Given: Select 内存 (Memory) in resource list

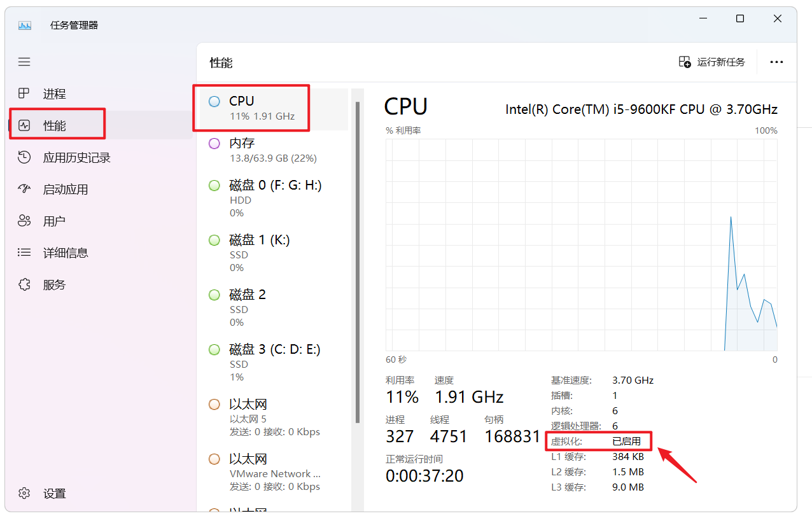Looking at the screenshot, I should click(x=274, y=150).
